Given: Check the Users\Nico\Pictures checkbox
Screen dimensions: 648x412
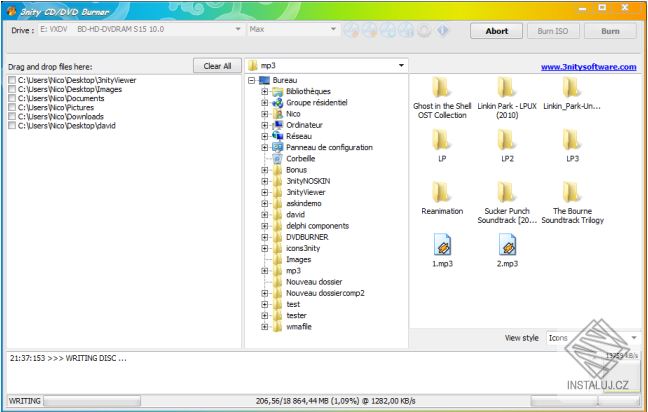Looking at the screenshot, I should coord(12,107).
